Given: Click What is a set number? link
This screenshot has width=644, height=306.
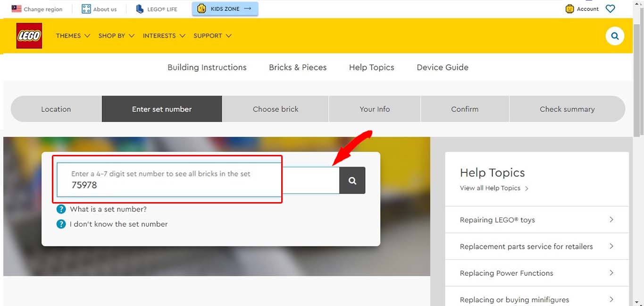Looking at the screenshot, I should click(x=109, y=209).
